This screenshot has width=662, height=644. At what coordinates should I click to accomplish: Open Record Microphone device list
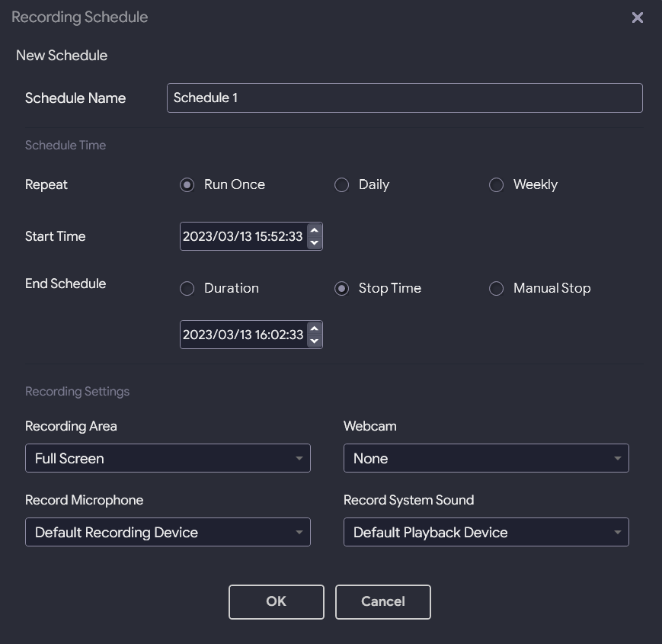[168, 532]
